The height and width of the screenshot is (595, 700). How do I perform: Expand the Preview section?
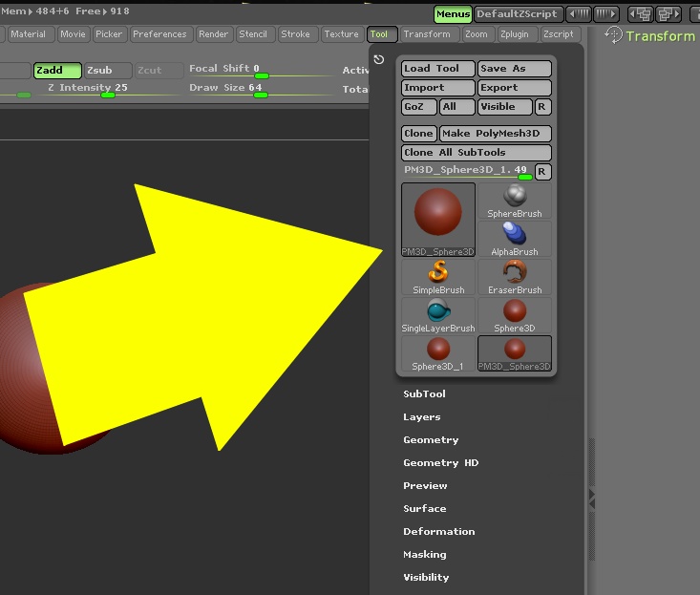pos(425,485)
